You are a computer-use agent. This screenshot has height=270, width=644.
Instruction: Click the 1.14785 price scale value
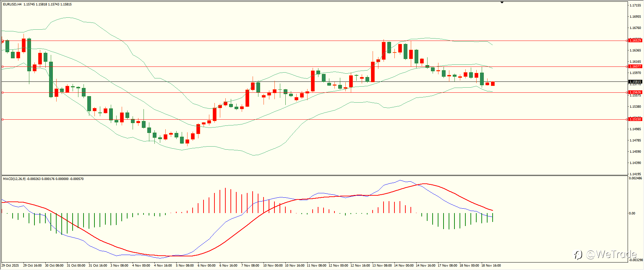(635, 140)
